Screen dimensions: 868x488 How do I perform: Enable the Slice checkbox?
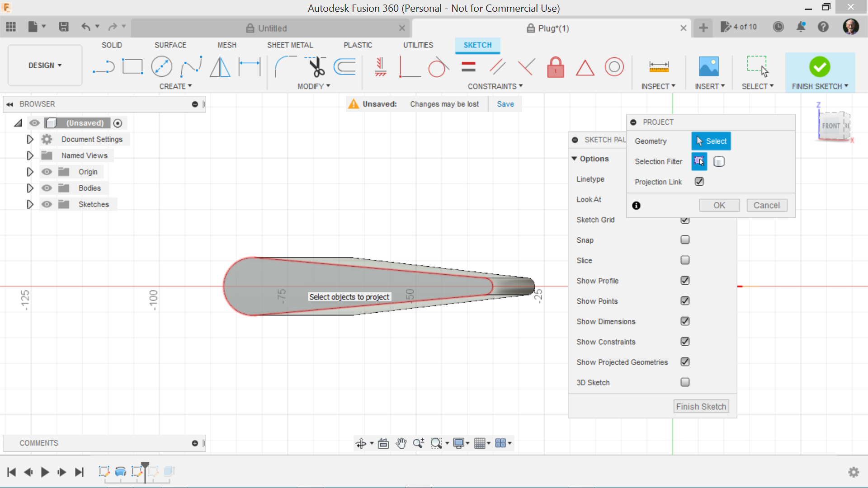(685, 260)
